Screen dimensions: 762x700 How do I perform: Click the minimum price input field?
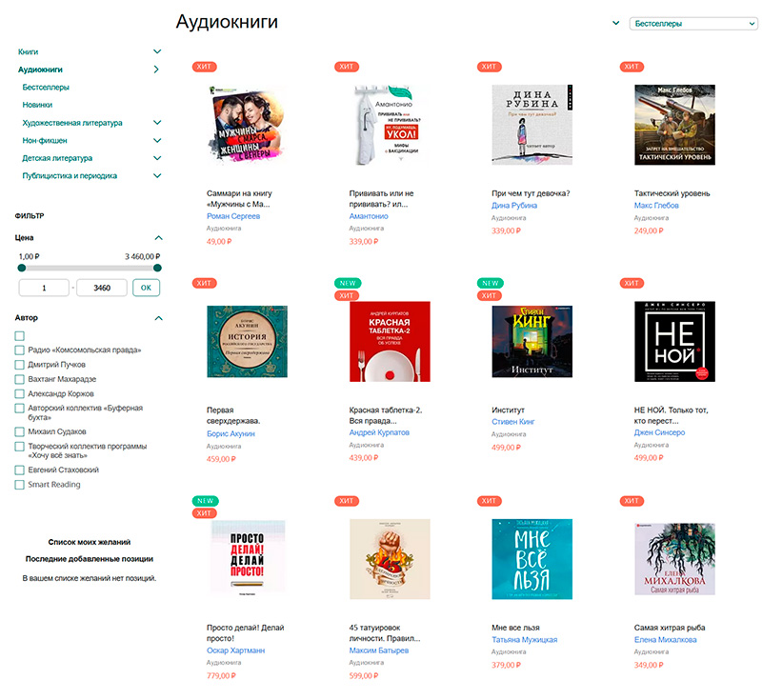click(44, 287)
